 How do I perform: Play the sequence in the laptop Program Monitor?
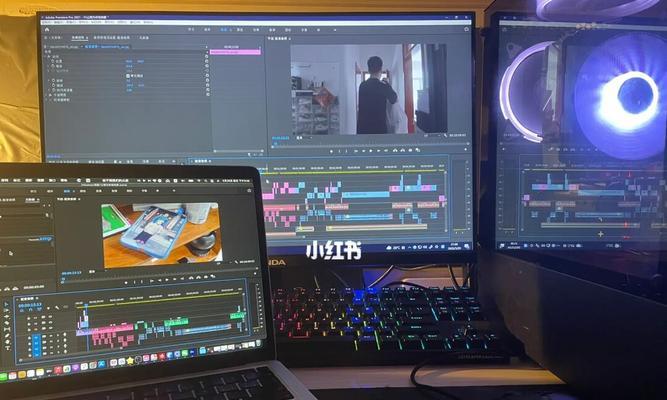pyautogui.click(x=167, y=280)
